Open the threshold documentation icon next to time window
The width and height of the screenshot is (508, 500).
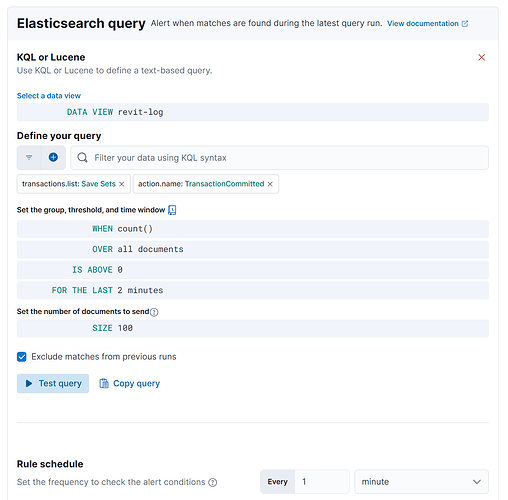(x=172, y=210)
